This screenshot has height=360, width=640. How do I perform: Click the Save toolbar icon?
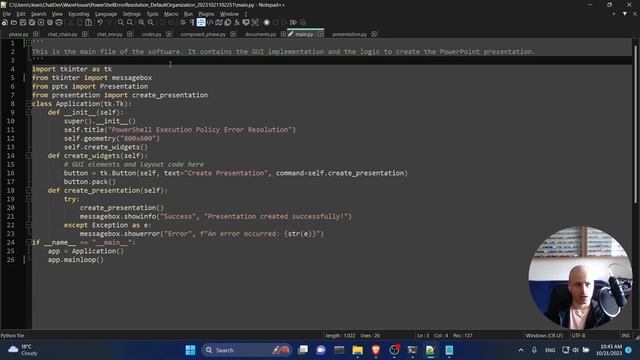click(x=23, y=22)
